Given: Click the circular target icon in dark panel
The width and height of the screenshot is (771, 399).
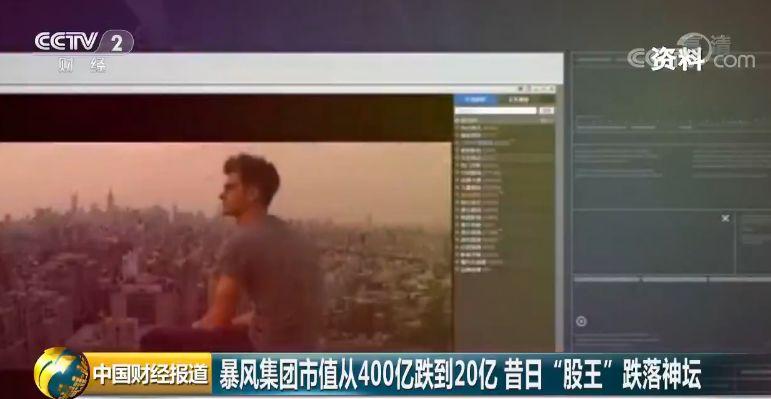Looking at the screenshot, I should point(581,321).
